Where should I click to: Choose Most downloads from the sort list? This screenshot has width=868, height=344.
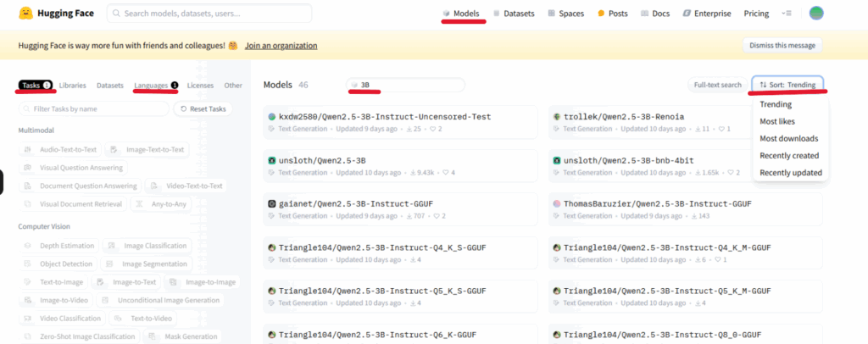point(788,138)
